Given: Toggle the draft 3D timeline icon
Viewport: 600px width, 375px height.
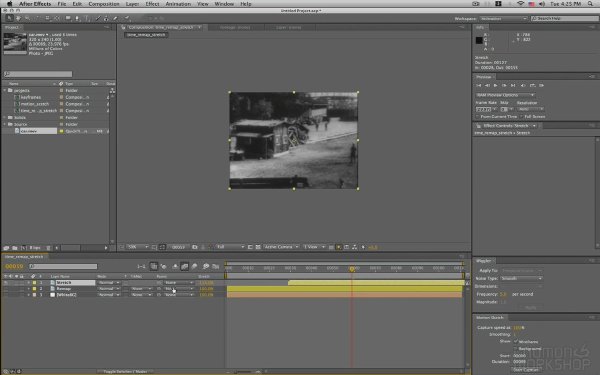Looking at the screenshot, I should point(163,266).
